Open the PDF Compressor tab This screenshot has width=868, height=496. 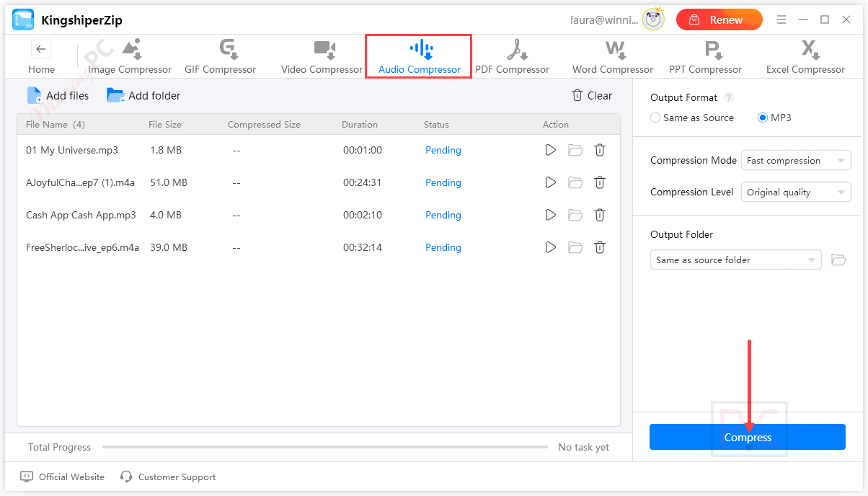point(513,57)
